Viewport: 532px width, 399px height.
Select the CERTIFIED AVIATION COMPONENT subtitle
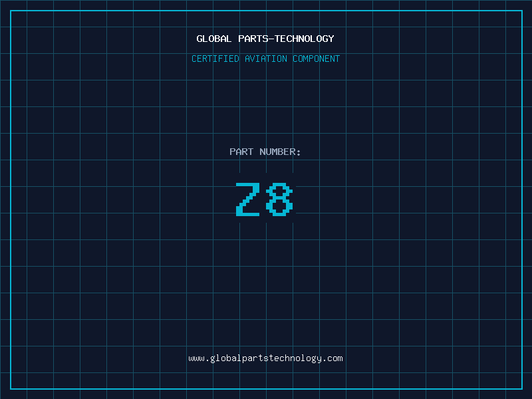pos(265,59)
